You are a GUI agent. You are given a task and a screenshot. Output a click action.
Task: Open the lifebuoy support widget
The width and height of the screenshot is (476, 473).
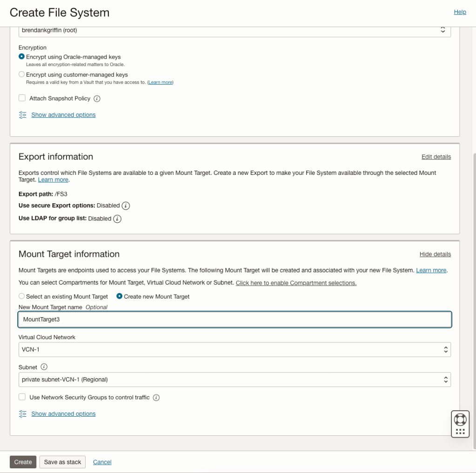(460, 420)
